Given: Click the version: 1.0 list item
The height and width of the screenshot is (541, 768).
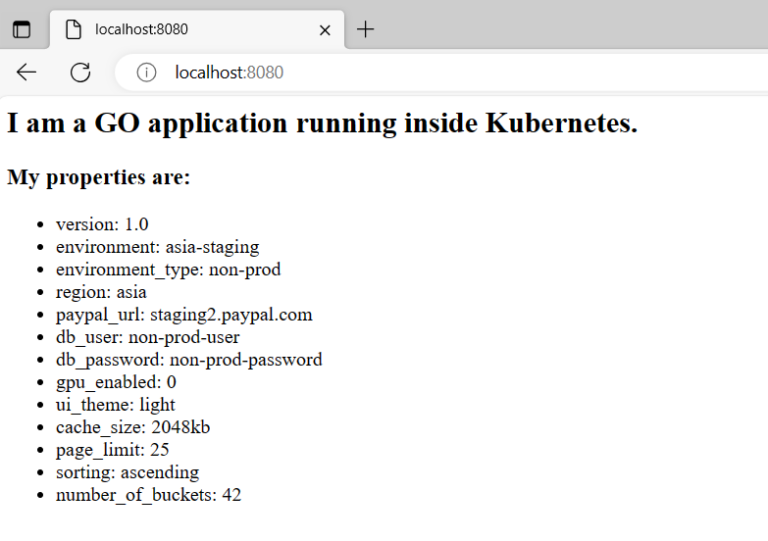Looking at the screenshot, I should click(102, 224).
